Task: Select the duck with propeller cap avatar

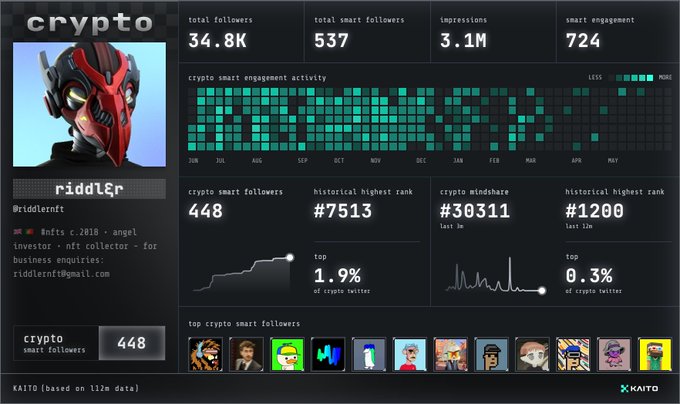Action: [287, 355]
